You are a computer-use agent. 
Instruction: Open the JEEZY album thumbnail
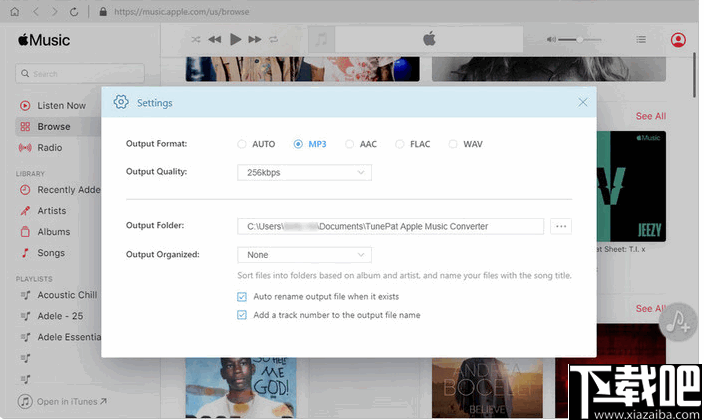(631, 186)
